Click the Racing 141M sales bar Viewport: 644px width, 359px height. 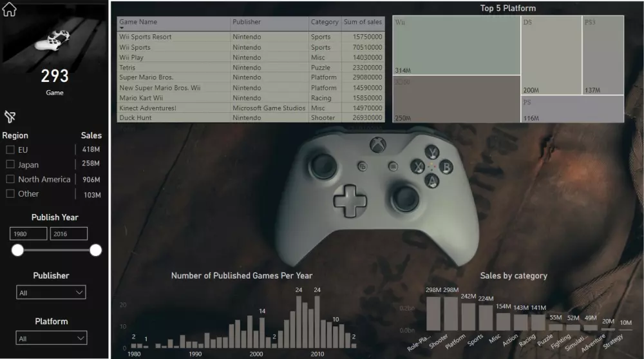coord(538,322)
